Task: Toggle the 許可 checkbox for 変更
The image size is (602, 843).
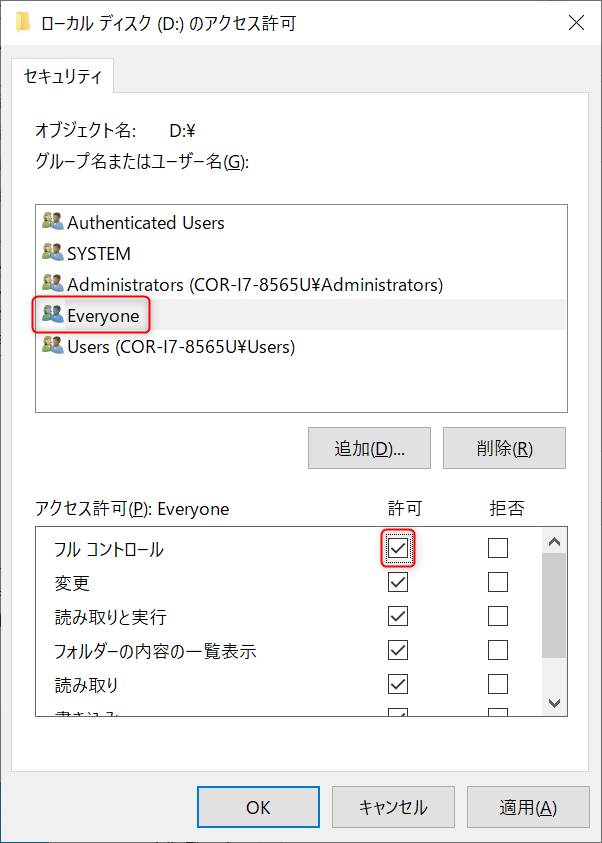Action: pos(398,582)
